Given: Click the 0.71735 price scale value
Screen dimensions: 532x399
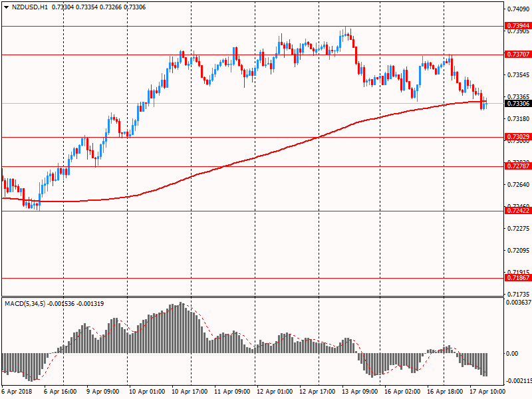Looking at the screenshot, I should tap(518, 294).
